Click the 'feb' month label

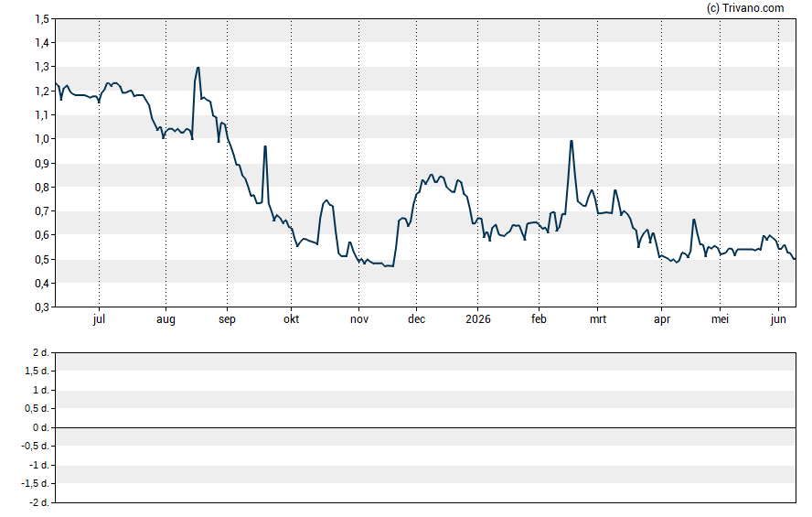click(539, 318)
